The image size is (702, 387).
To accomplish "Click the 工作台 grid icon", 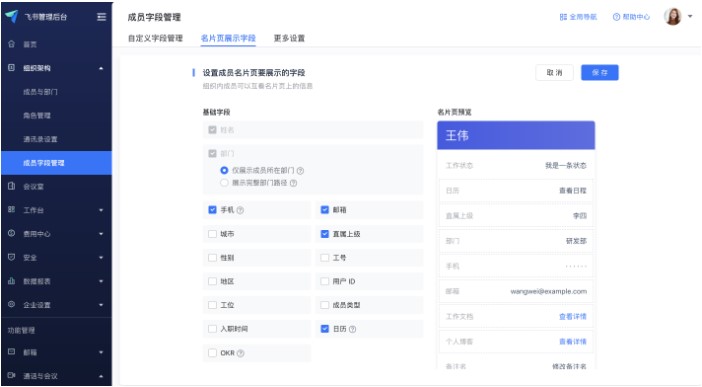I will click(x=12, y=209).
